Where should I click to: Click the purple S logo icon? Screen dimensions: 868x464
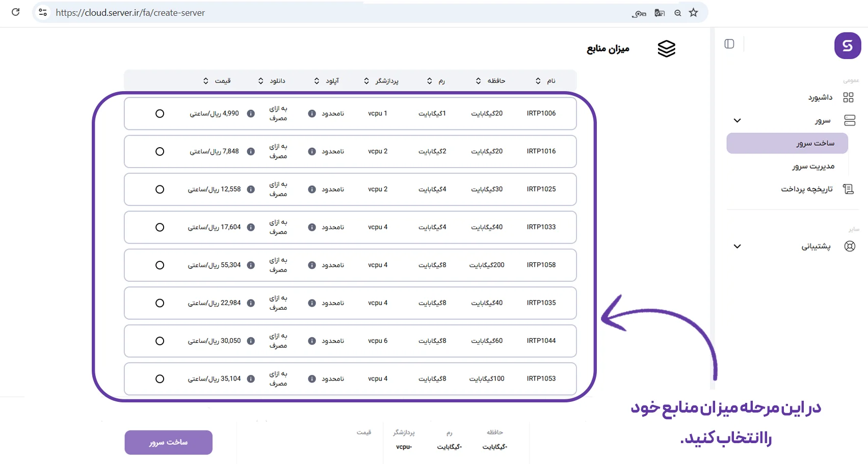(x=847, y=46)
